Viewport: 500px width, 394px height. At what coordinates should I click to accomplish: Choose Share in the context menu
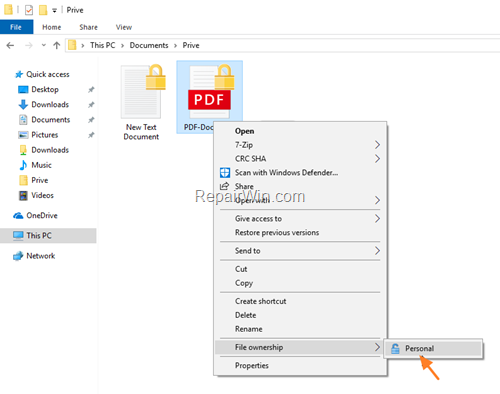pos(244,186)
